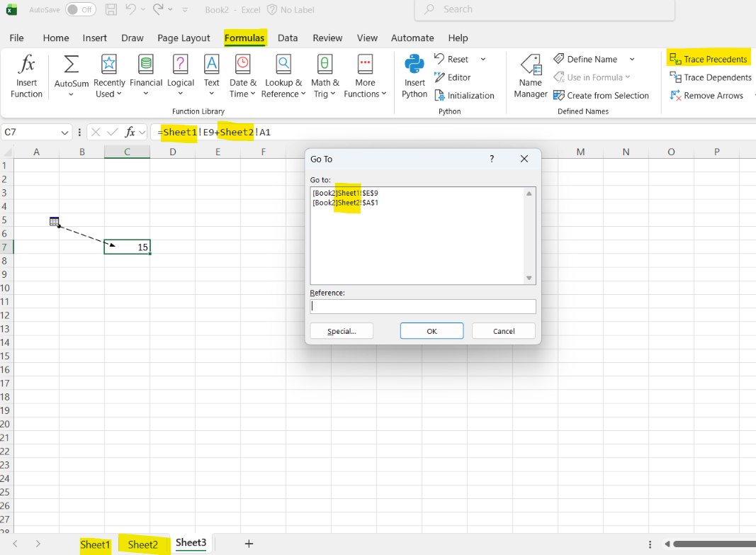Viewport: 756px width, 555px height.
Task: Click OK in Go To dialog
Action: [431, 331]
